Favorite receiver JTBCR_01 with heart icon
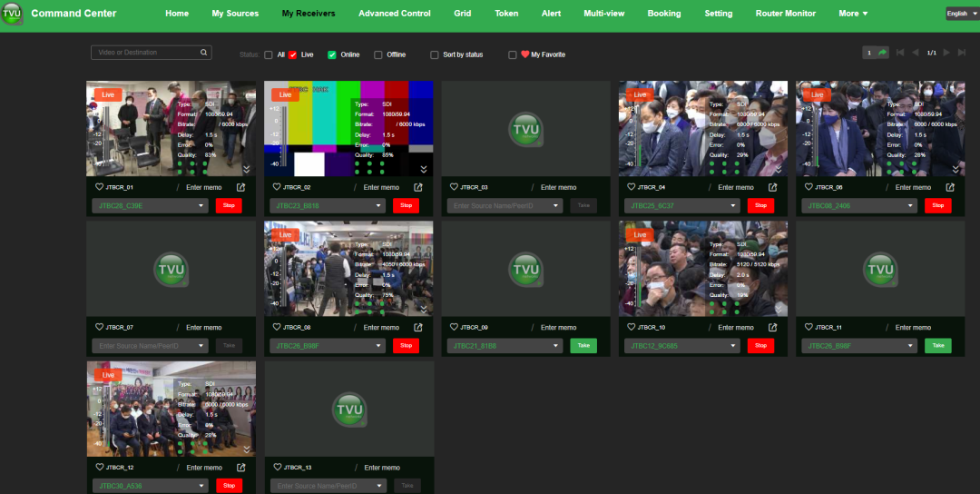Screen dimensions: 980x494 [100, 187]
